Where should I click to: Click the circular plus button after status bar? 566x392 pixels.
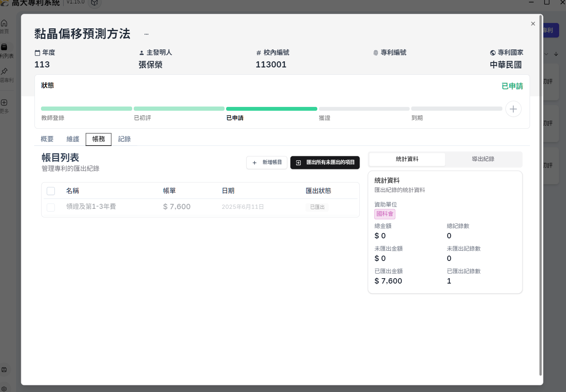click(513, 109)
